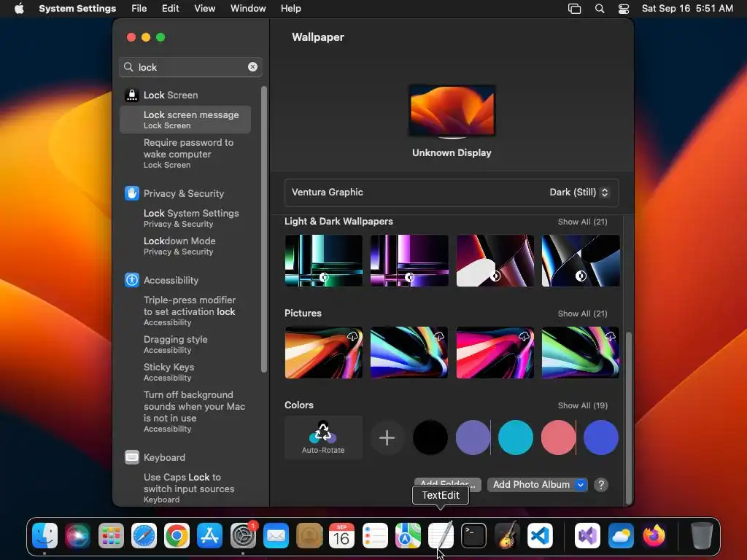The width and height of the screenshot is (747, 560).
Task: Open the Dark (Still) appearance dropdown
Action: (x=578, y=192)
